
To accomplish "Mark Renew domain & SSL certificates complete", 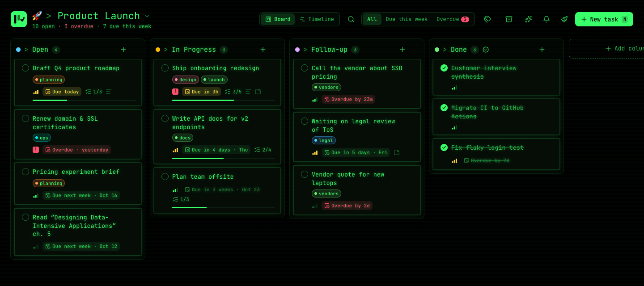I will coord(25,118).
